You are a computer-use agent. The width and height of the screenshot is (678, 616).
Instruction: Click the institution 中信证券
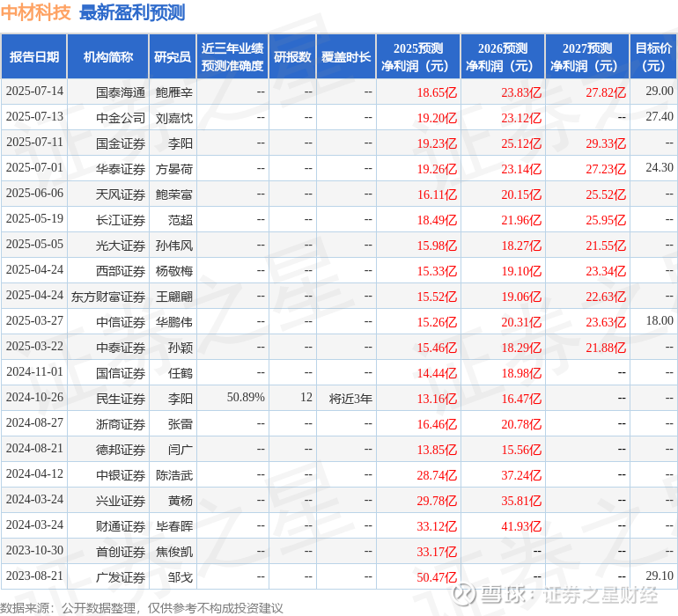(121, 321)
